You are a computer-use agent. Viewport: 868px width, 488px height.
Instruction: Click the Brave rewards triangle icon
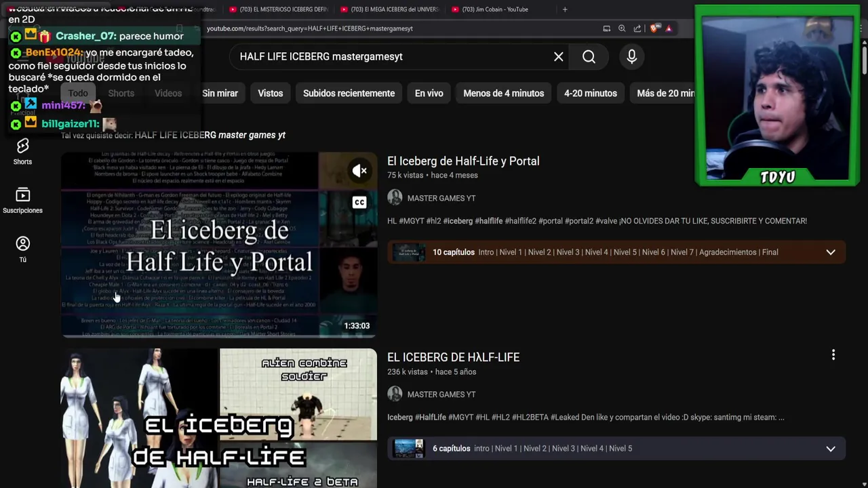pos(669,28)
